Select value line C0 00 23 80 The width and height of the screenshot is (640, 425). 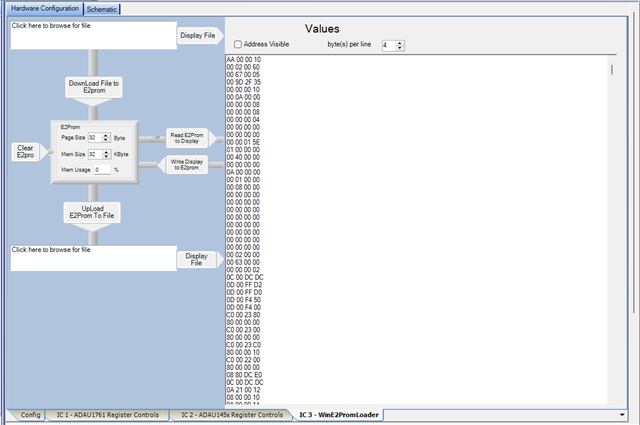[244, 315]
